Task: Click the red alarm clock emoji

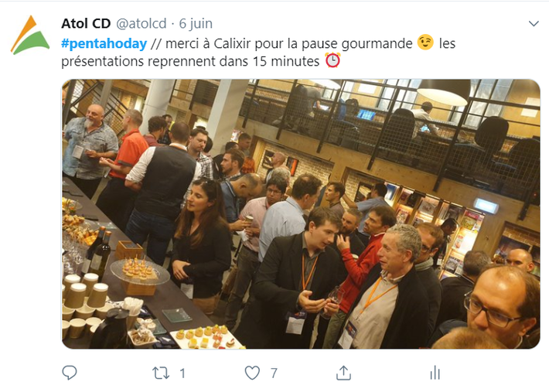Action: click(x=332, y=60)
